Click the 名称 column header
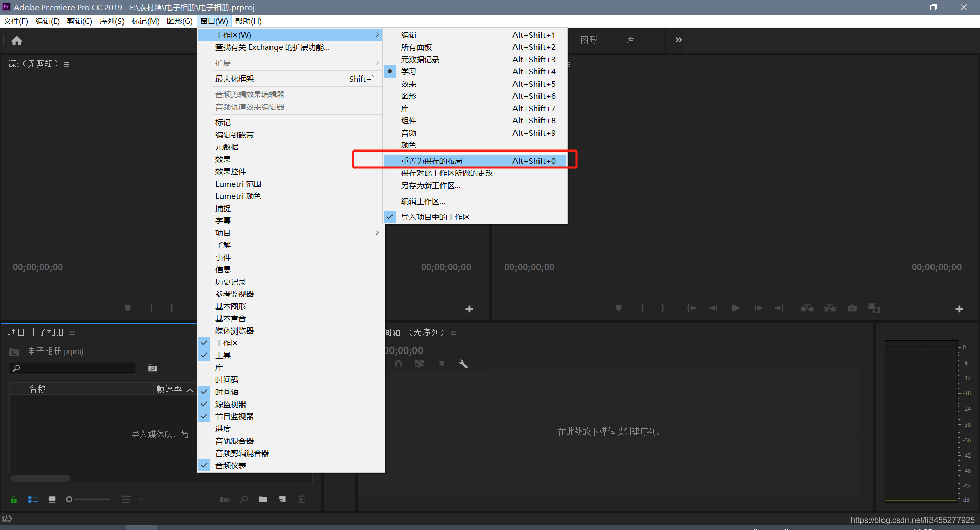The height and width of the screenshot is (530, 980). coord(37,389)
